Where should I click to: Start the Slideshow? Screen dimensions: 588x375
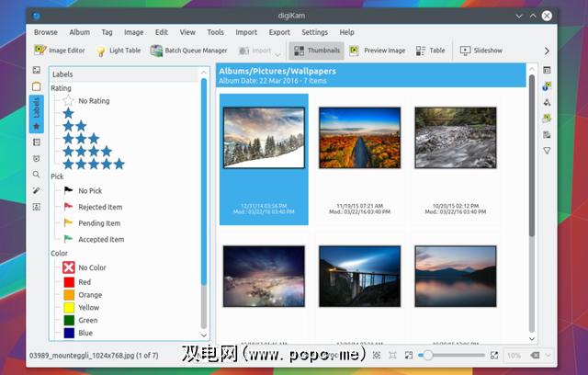[481, 51]
